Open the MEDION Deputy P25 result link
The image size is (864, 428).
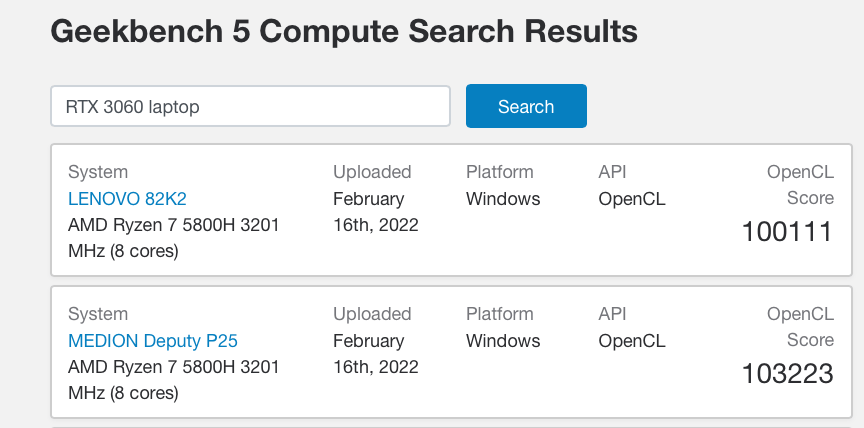click(153, 341)
